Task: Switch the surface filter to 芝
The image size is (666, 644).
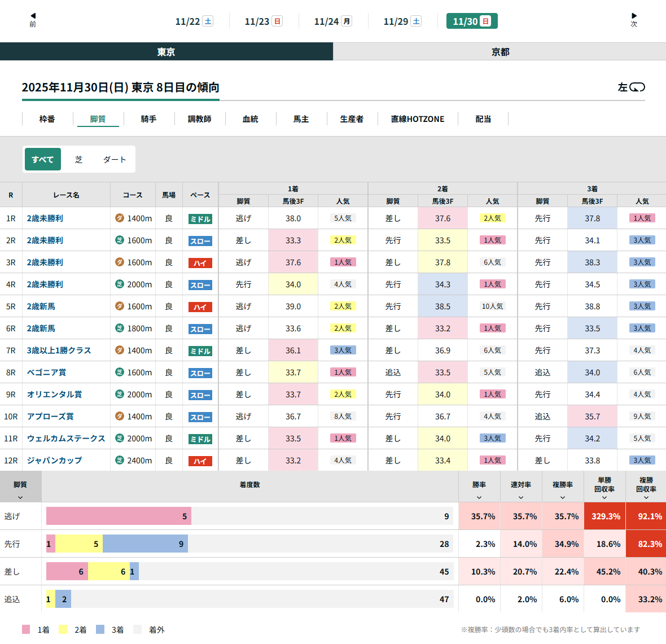Action: click(x=78, y=160)
